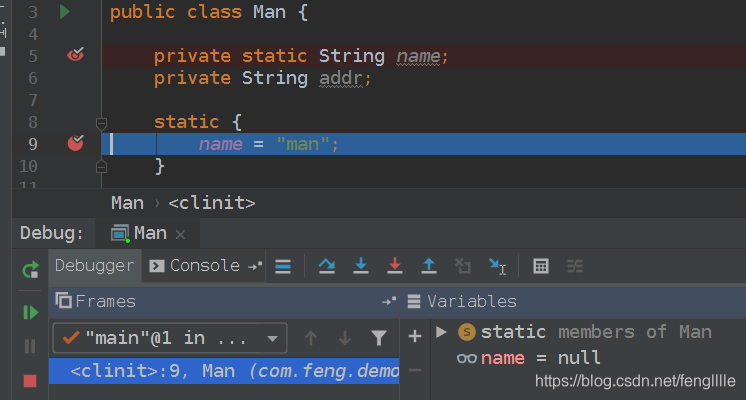Resume program execution

[30, 312]
